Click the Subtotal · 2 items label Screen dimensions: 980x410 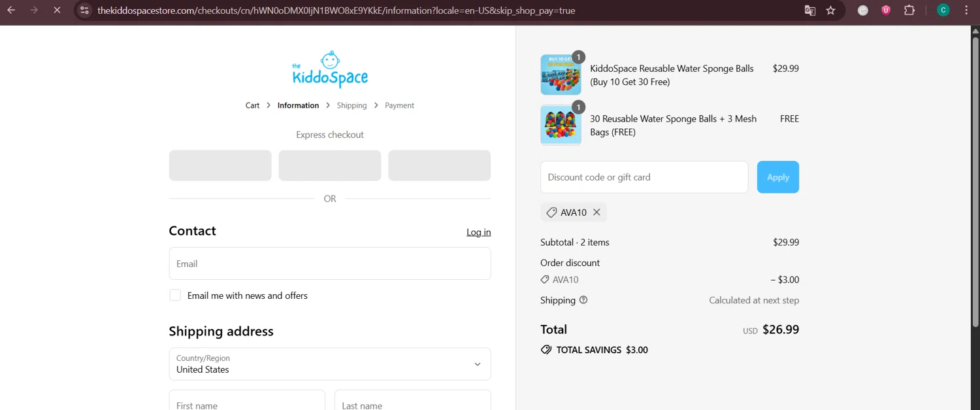point(575,242)
